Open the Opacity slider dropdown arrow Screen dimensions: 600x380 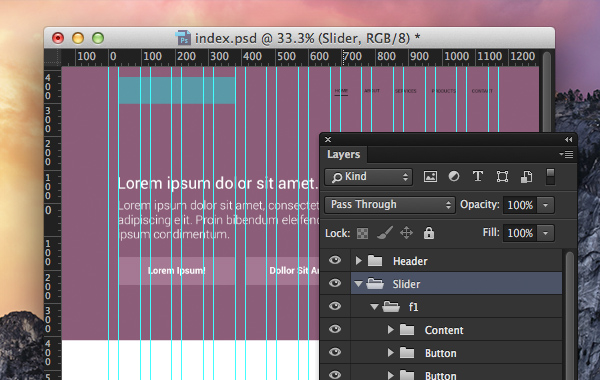click(x=545, y=205)
